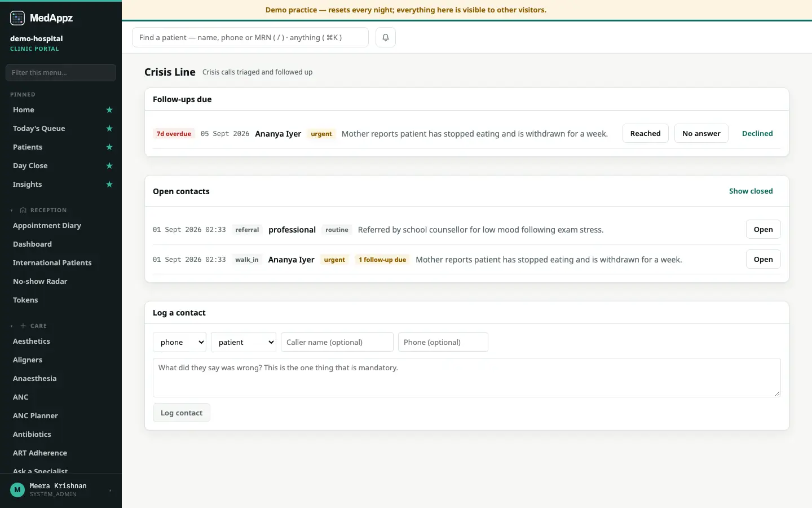Click demo-hospital clinic name
Screen dimensions: 812x508
click(x=37, y=39)
